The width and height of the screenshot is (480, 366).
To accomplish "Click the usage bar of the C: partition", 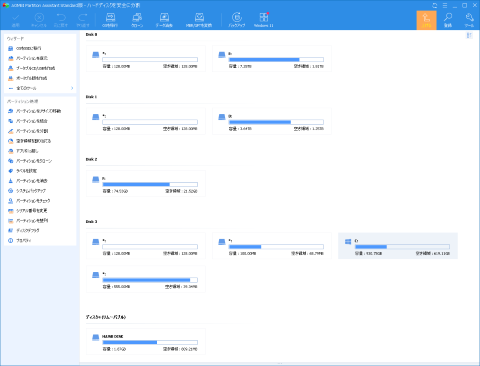I will [x=402, y=247].
